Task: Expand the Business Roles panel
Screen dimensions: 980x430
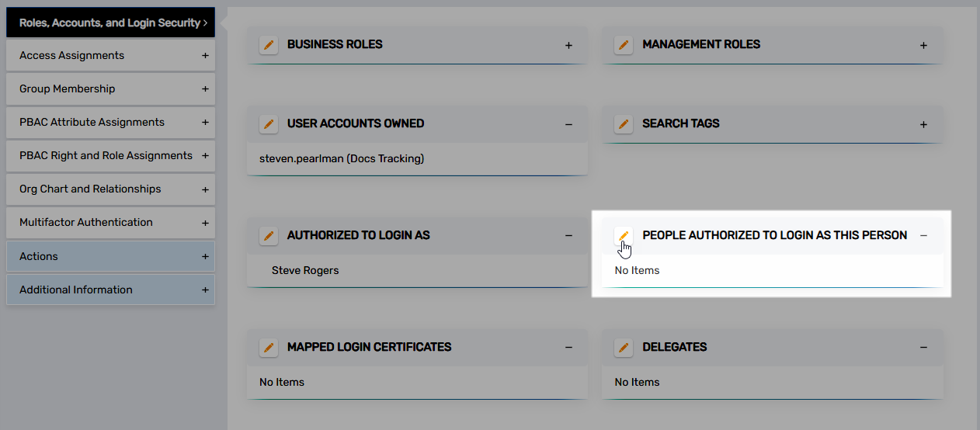Action: click(x=568, y=45)
